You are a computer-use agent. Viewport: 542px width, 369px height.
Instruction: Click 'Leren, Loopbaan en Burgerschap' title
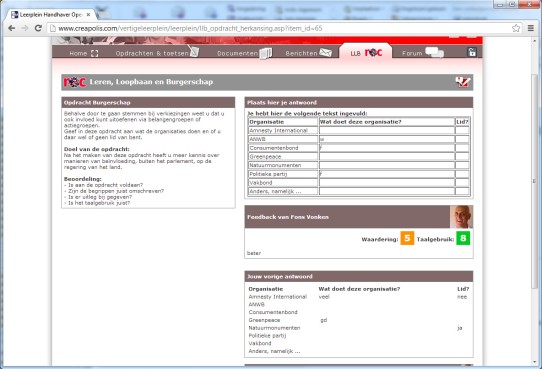click(151, 82)
